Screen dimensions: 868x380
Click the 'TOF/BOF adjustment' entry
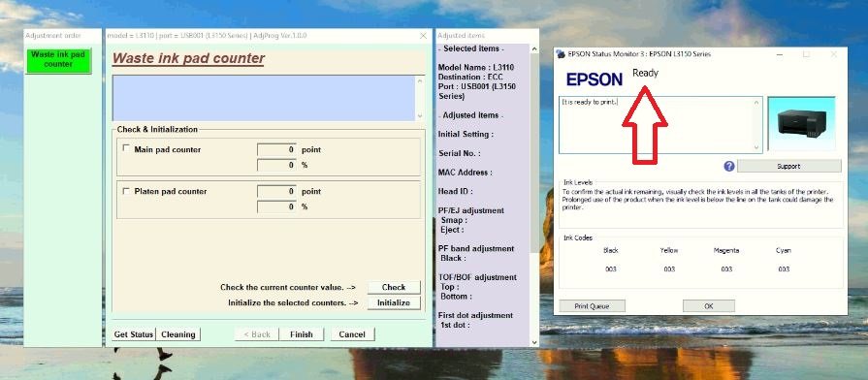tap(477, 277)
